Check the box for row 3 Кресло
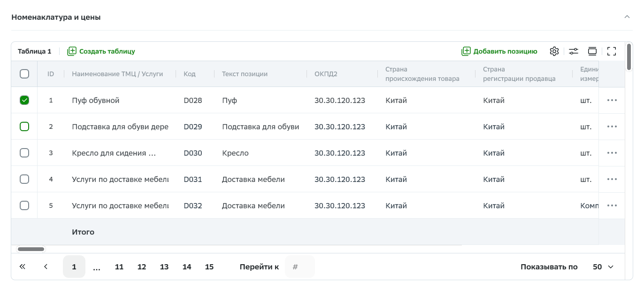This screenshot has height=291, width=644. 24,153
